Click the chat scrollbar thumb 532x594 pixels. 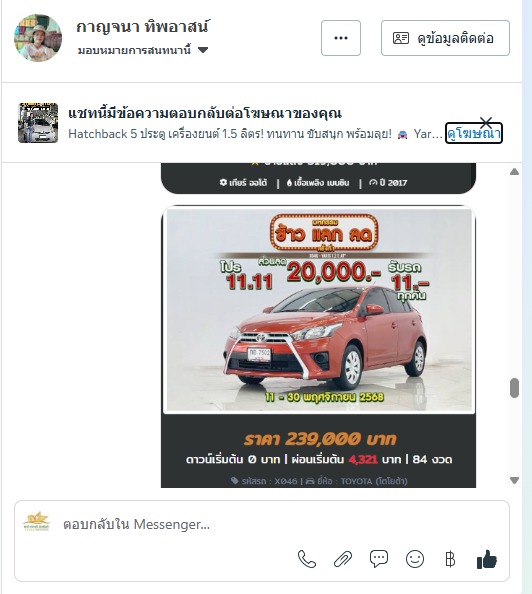[514, 388]
